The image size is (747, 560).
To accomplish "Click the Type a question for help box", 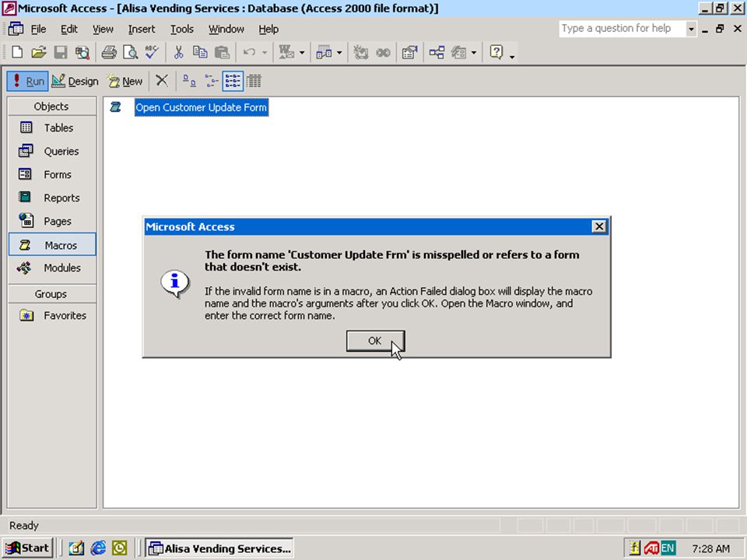I will 622,29.
